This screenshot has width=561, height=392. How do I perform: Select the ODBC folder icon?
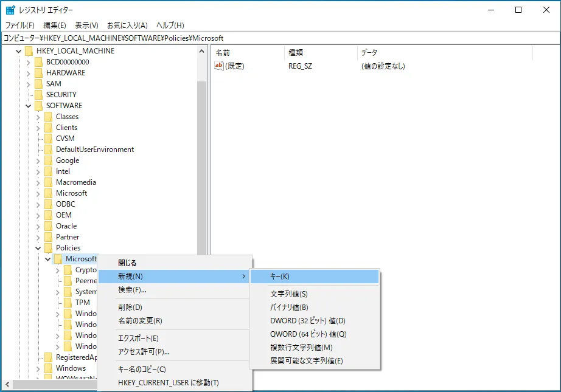pos(48,204)
